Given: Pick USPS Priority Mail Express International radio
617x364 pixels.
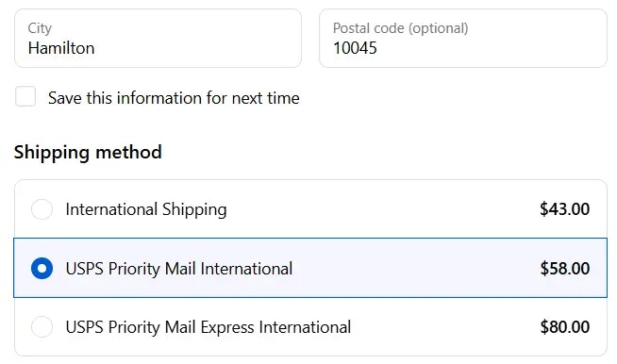Looking at the screenshot, I should pyautogui.click(x=42, y=326).
